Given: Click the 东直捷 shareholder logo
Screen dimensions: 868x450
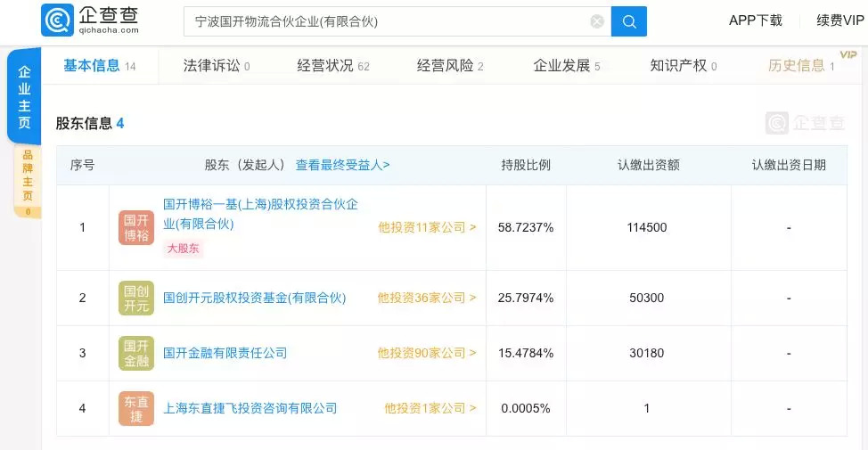Looking at the screenshot, I should [136, 408].
